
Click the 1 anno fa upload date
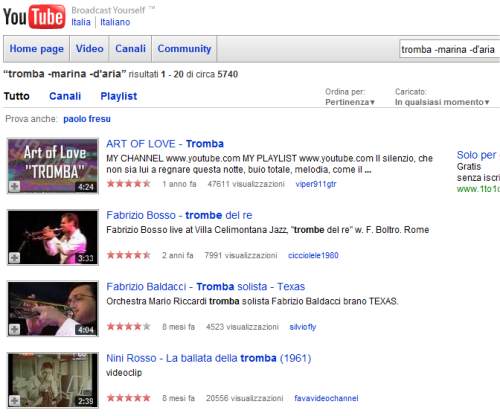[x=179, y=184]
